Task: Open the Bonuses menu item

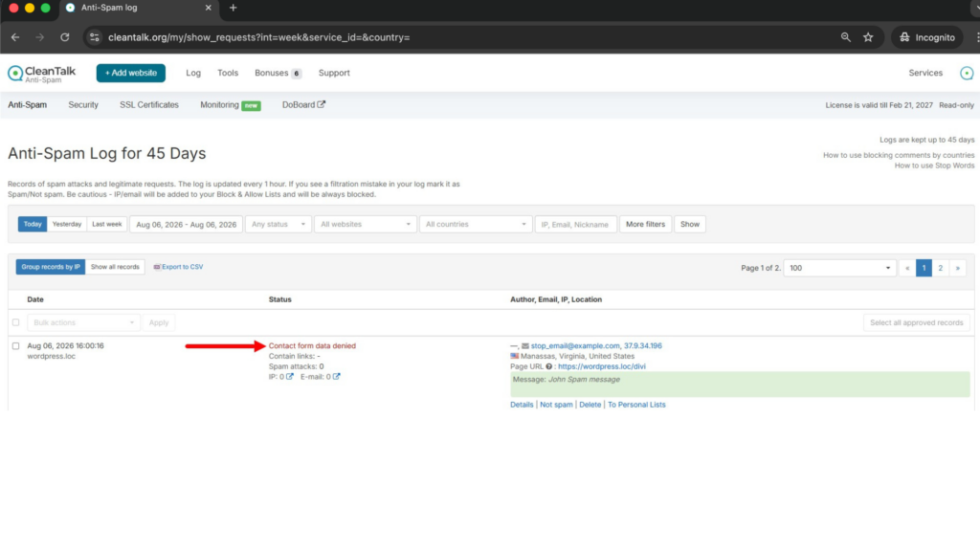Action: point(278,73)
